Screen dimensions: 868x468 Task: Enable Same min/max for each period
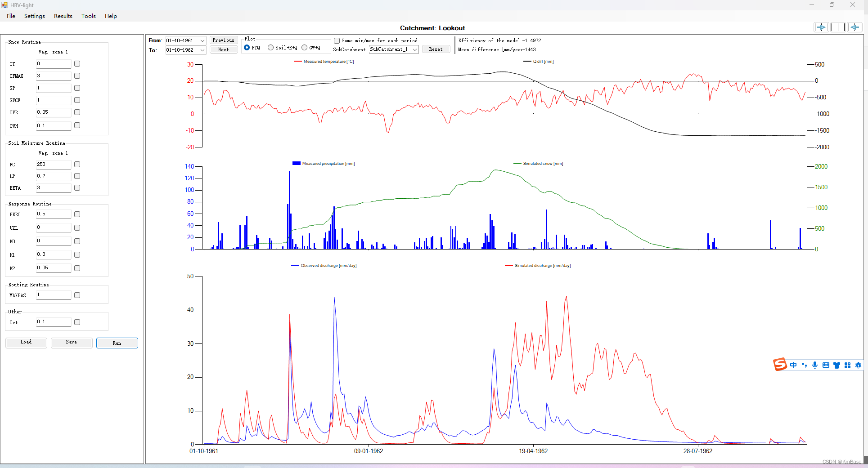337,40
